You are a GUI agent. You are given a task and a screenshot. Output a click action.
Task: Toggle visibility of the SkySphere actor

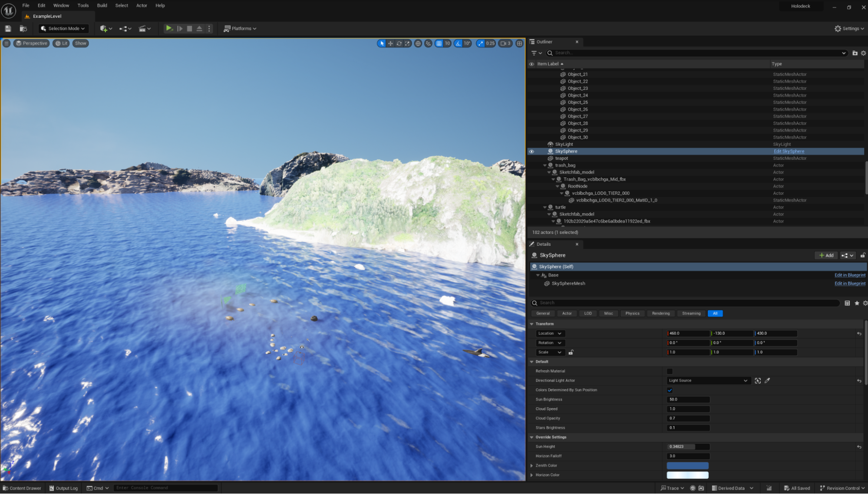(x=531, y=151)
